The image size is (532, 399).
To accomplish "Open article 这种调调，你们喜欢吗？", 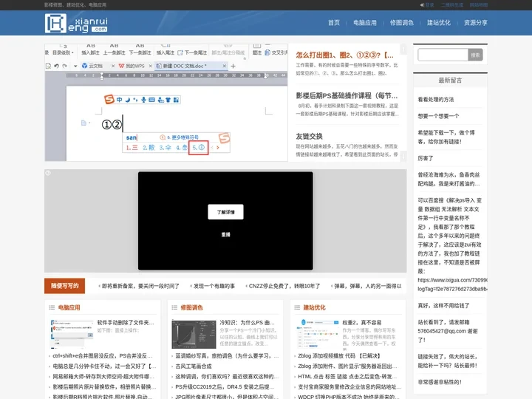I will click(227, 376).
